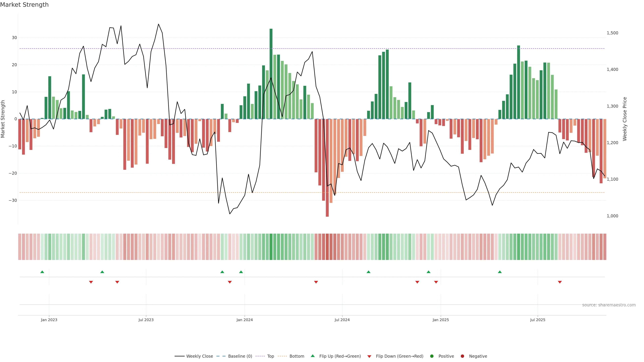The image size is (644, 362).
Task: Click the orange dotted Bottom line legend icon
Action: tap(282, 356)
